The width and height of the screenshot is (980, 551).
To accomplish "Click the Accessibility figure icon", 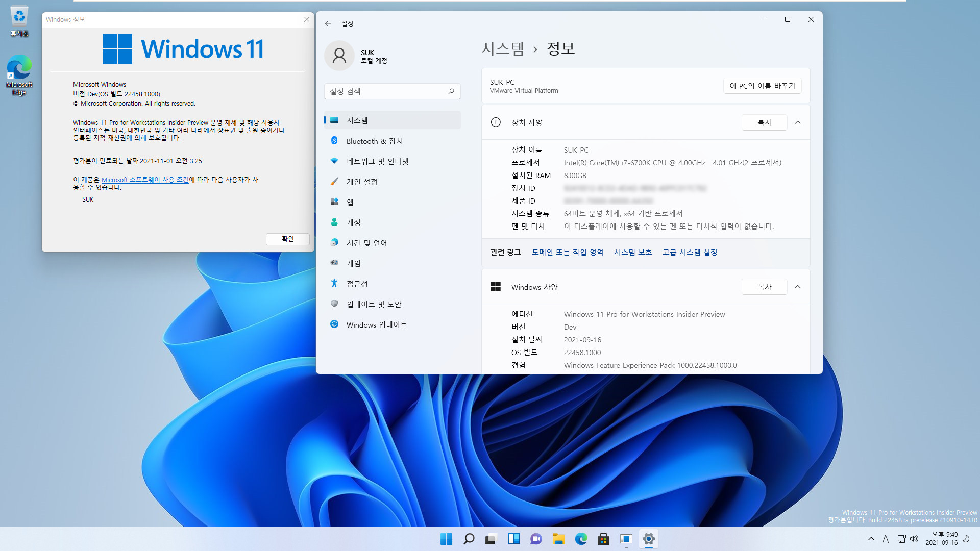I will (334, 284).
